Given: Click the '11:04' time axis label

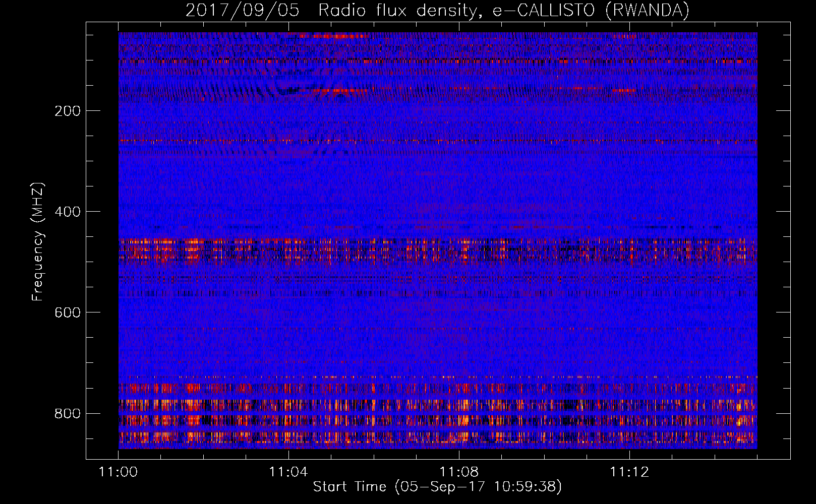Looking at the screenshot, I should [x=288, y=472].
